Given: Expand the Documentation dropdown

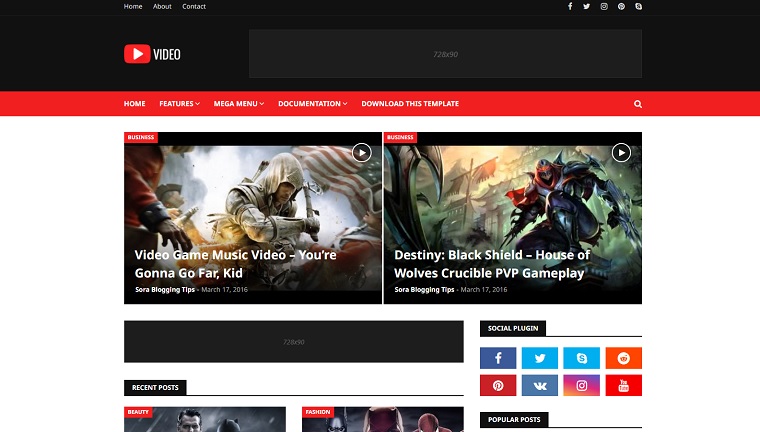Looking at the screenshot, I should 313,104.
